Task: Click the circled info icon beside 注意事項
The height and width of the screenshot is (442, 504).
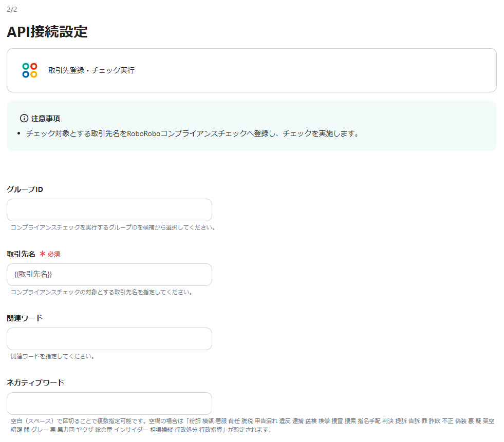Action: (24, 118)
